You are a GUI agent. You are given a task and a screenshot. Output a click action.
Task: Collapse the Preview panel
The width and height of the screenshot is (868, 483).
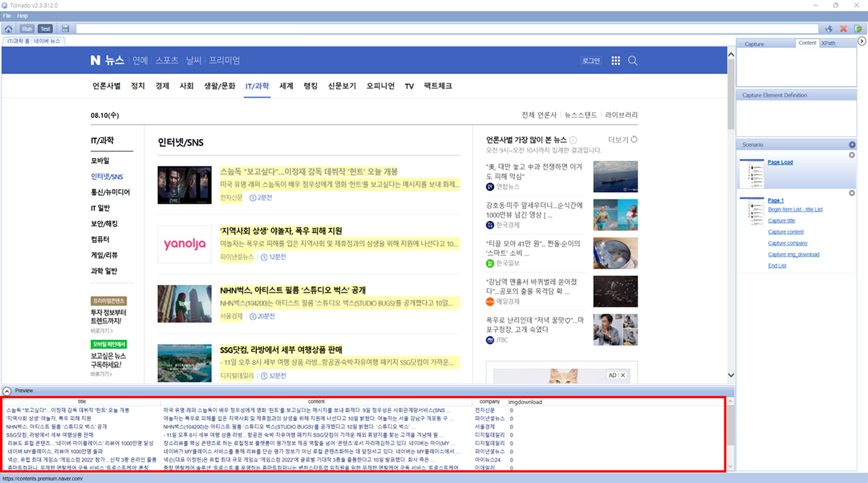7,391
